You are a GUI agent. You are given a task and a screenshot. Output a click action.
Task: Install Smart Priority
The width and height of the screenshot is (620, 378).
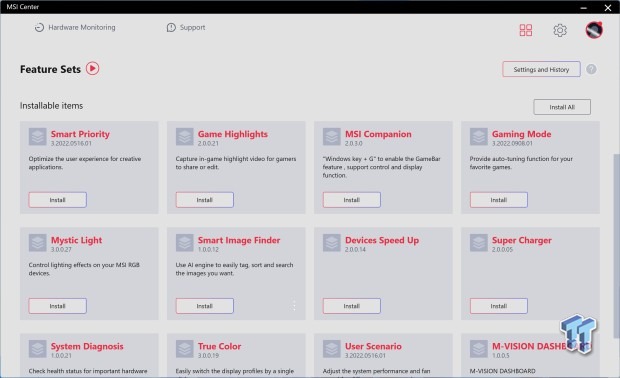57,200
